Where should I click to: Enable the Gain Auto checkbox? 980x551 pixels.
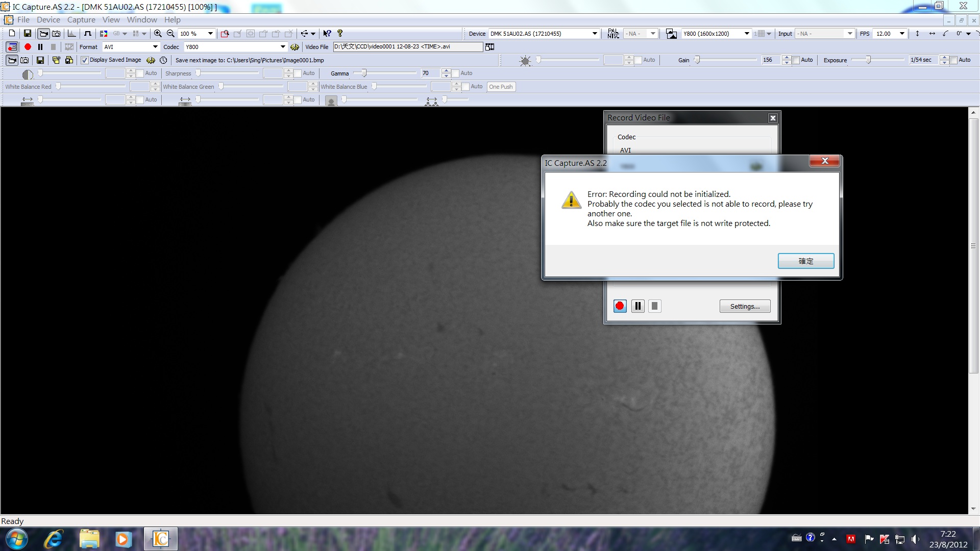click(796, 60)
